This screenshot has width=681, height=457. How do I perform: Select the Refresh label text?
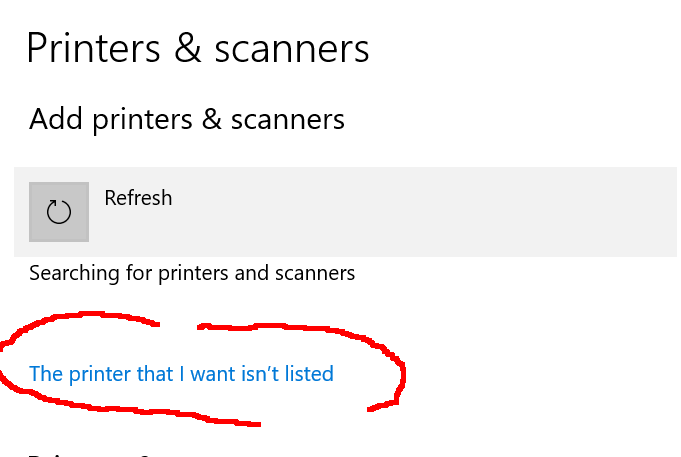click(x=138, y=198)
